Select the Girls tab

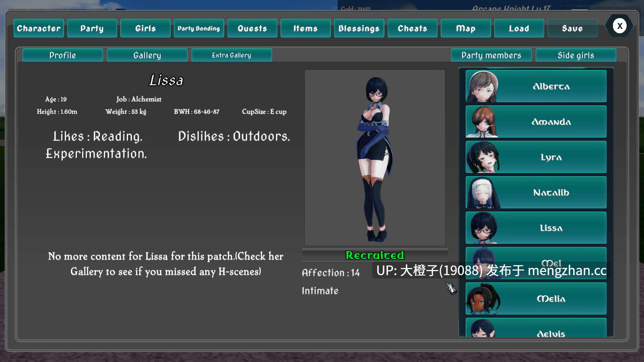145,28
